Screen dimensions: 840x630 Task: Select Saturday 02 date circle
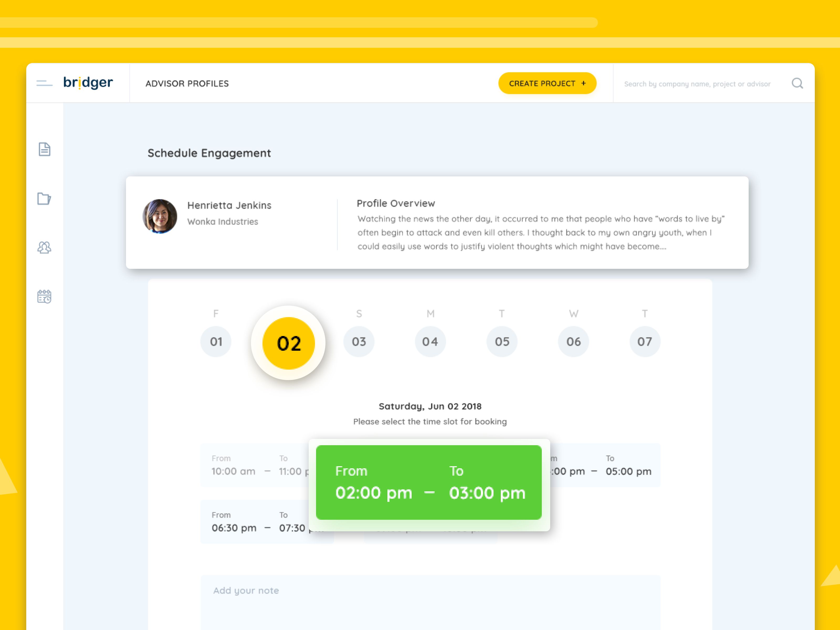pyautogui.click(x=288, y=343)
